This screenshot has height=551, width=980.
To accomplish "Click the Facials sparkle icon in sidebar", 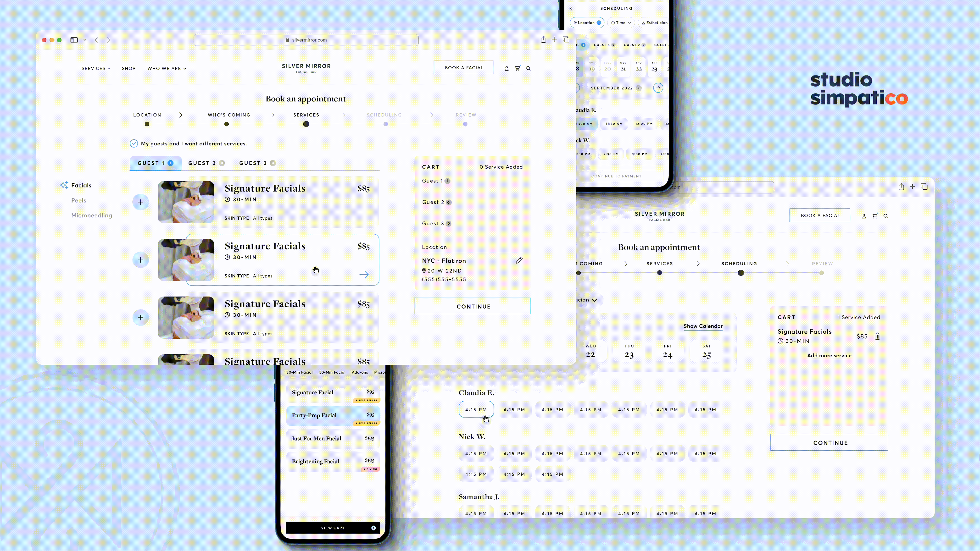I will (x=64, y=185).
